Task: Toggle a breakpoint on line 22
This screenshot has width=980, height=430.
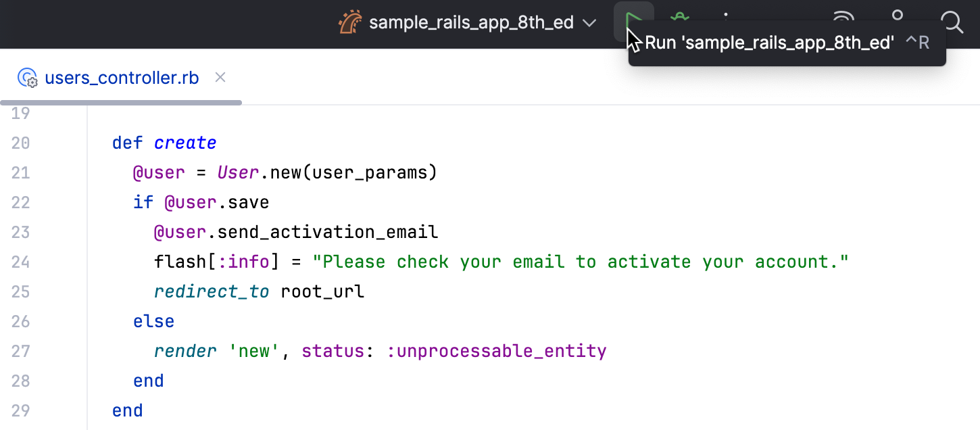Action: [21, 203]
